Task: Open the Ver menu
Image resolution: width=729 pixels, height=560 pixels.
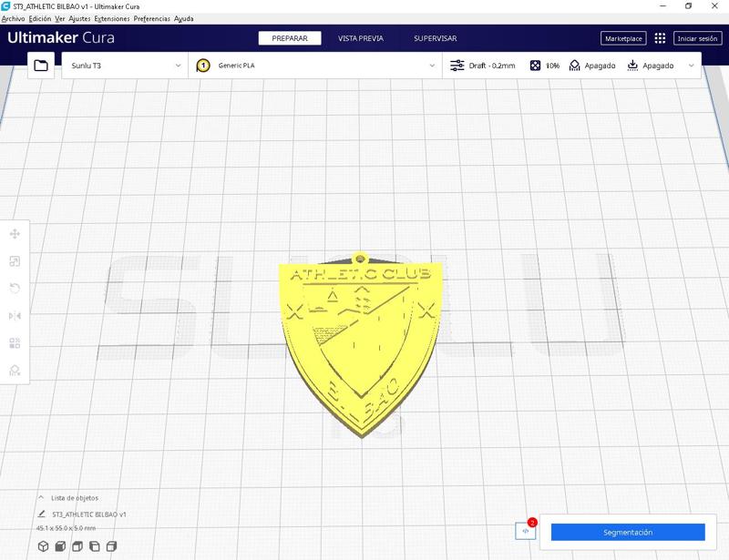Action: 60,18
